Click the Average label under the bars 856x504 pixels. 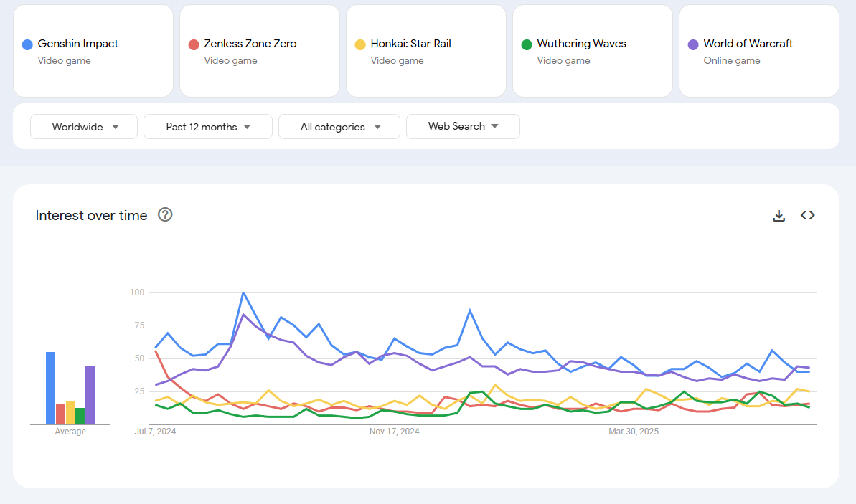(x=70, y=432)
